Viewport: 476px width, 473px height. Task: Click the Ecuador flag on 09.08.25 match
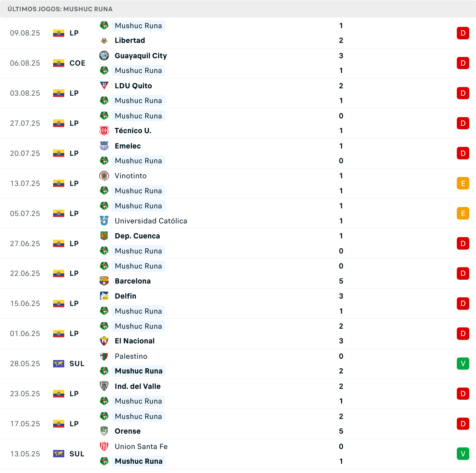click(x=59, y=33)
